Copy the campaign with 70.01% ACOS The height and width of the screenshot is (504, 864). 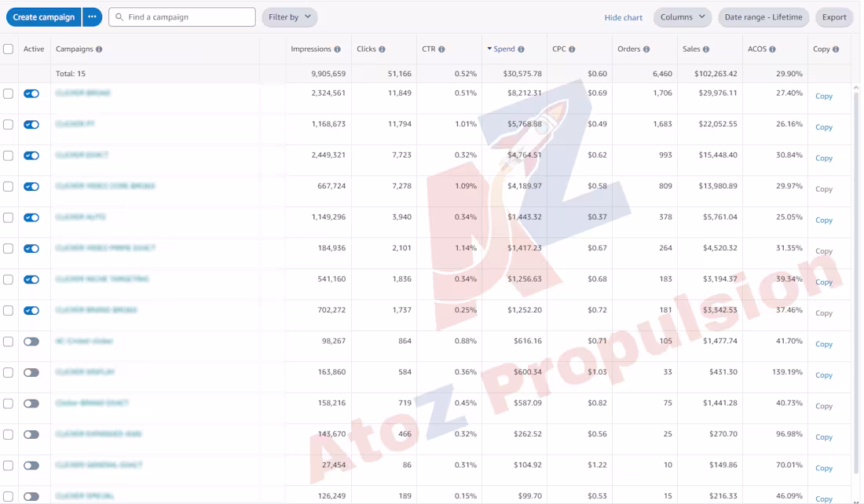point(824,468)
